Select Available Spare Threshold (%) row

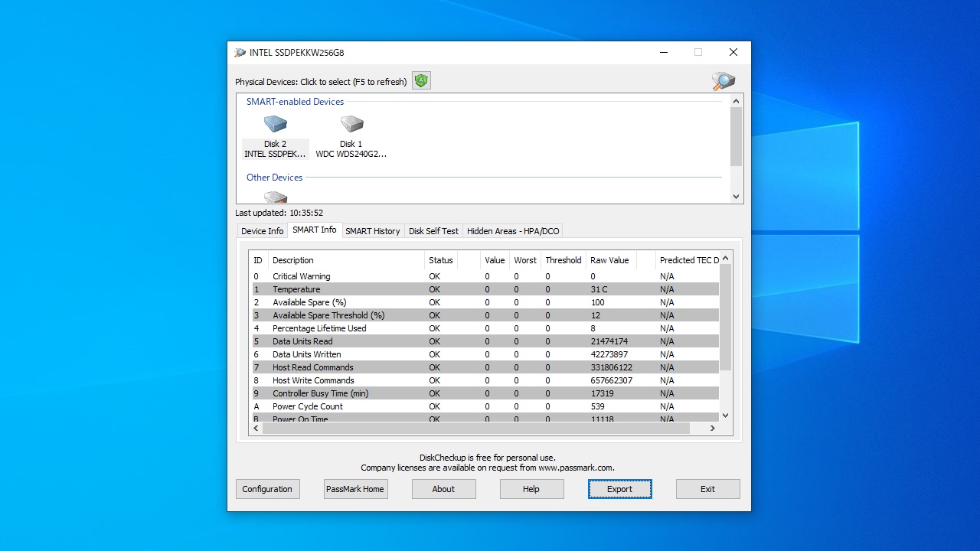click(x=485, y=315)
